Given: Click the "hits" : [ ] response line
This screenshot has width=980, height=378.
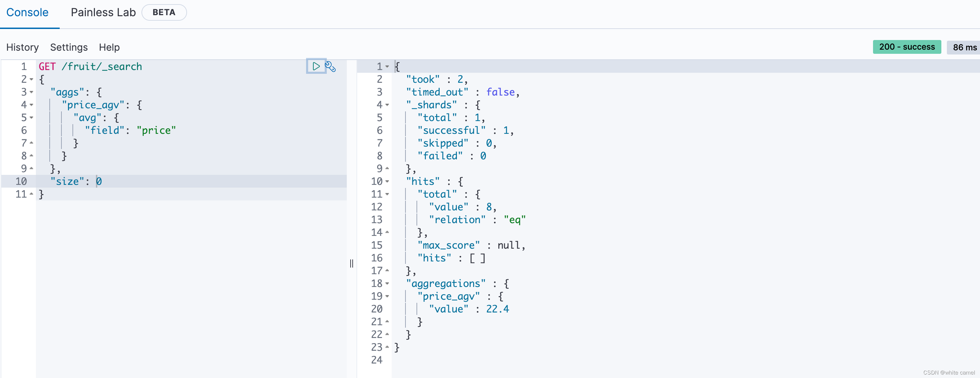Looking at the screenshot, I should [x=451, y=258].
